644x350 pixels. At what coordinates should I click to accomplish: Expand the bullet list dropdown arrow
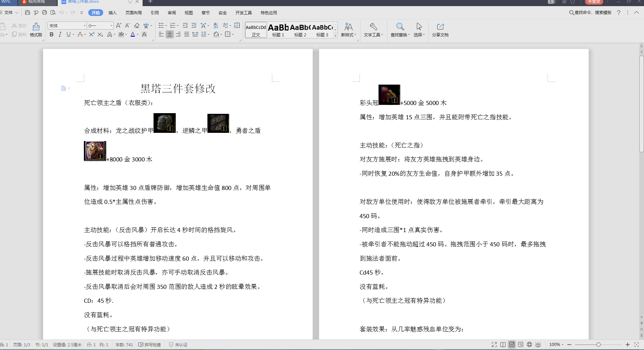tap(166, 25)
